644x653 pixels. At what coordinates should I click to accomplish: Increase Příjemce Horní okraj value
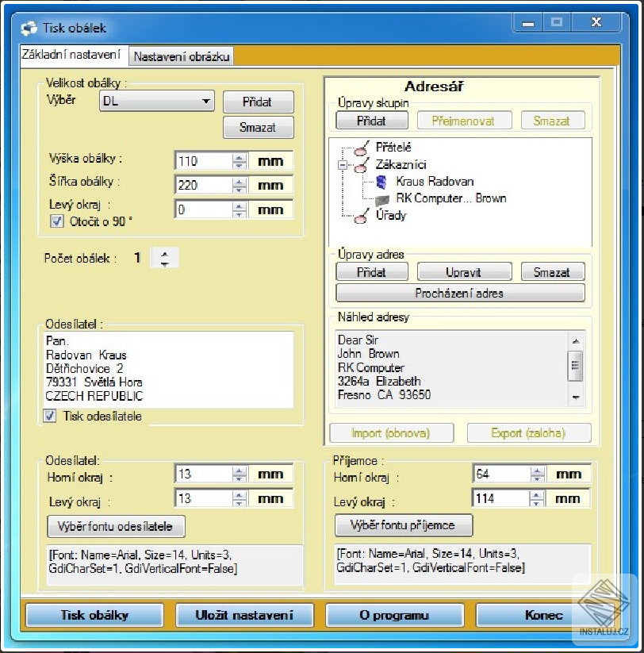(x=537, y=471)
